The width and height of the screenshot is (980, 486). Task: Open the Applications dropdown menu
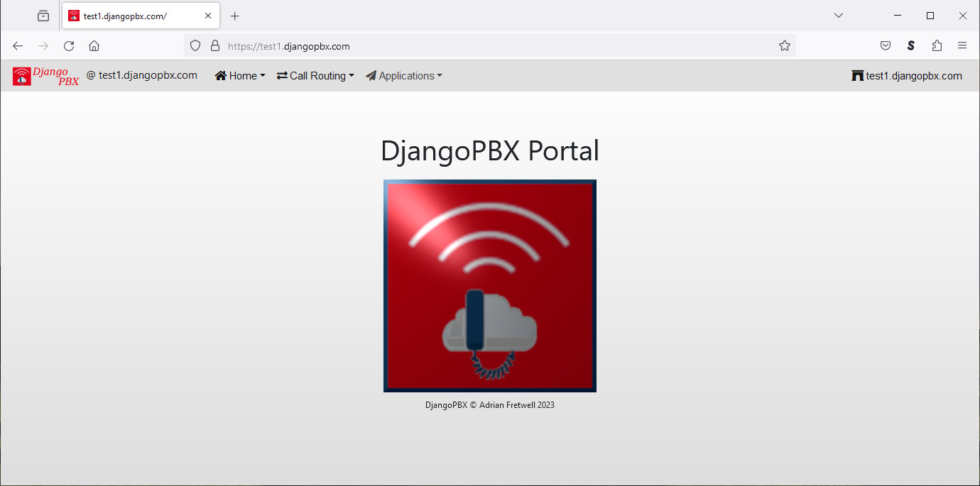point(404,76)
